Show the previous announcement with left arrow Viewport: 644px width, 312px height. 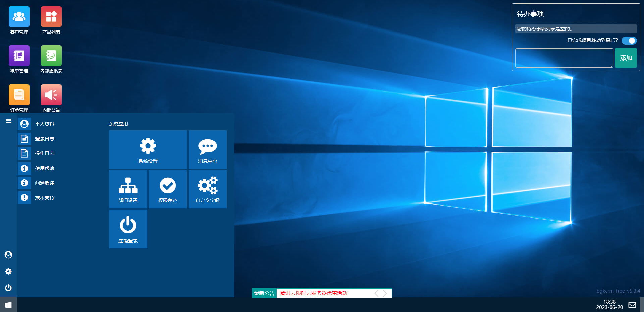pos(376,293)
